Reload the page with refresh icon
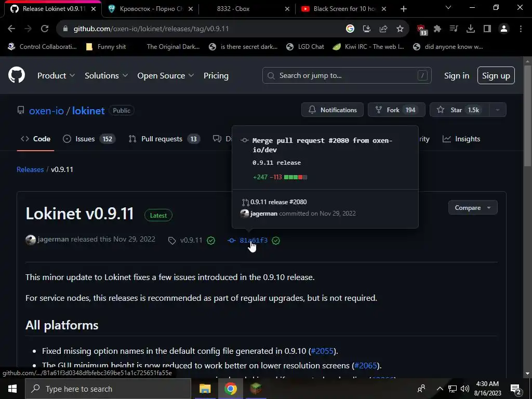Image resolution: width=532 pixels, height=399 pixels. 45,29
